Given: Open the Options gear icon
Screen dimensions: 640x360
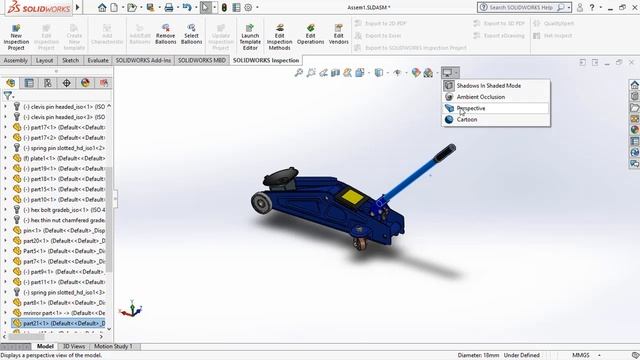Looking at the screenshot, I should [x=248, y=7].
